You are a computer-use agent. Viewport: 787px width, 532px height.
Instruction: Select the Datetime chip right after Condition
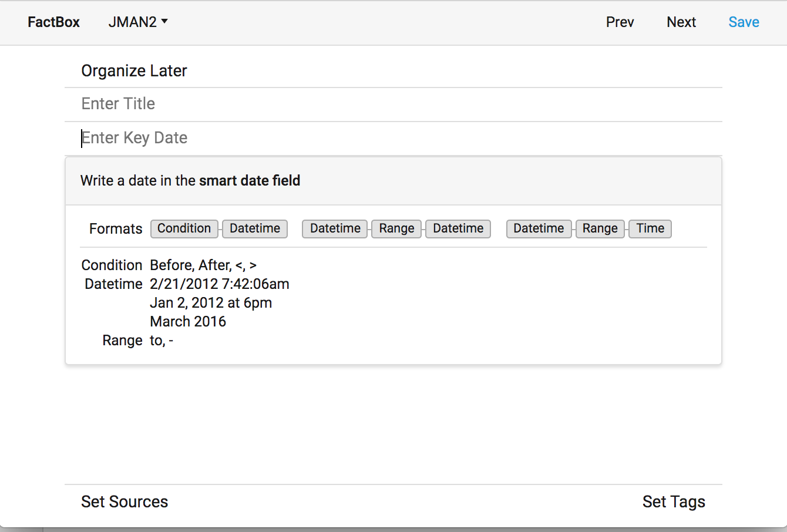click(255, 228)
